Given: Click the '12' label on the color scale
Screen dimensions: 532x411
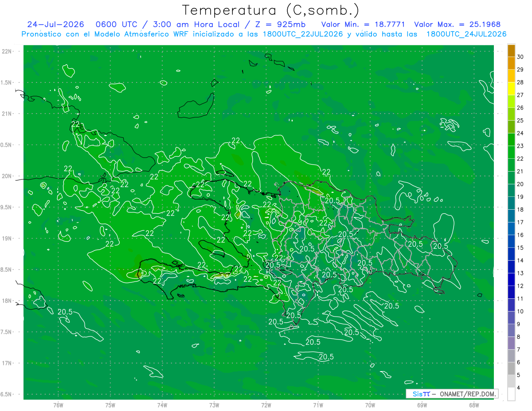Looking at the screenshot, I should [x=520, y=286].
